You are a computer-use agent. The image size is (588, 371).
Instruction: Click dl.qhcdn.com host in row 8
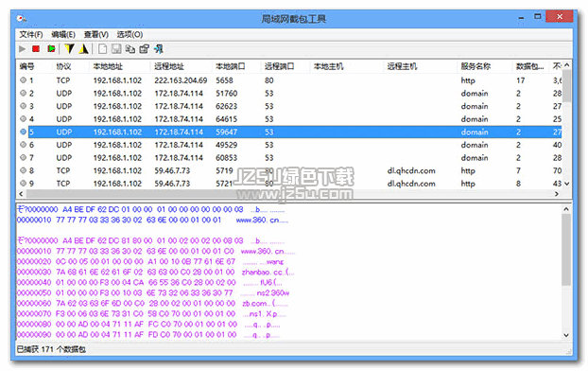coord(411,171)
